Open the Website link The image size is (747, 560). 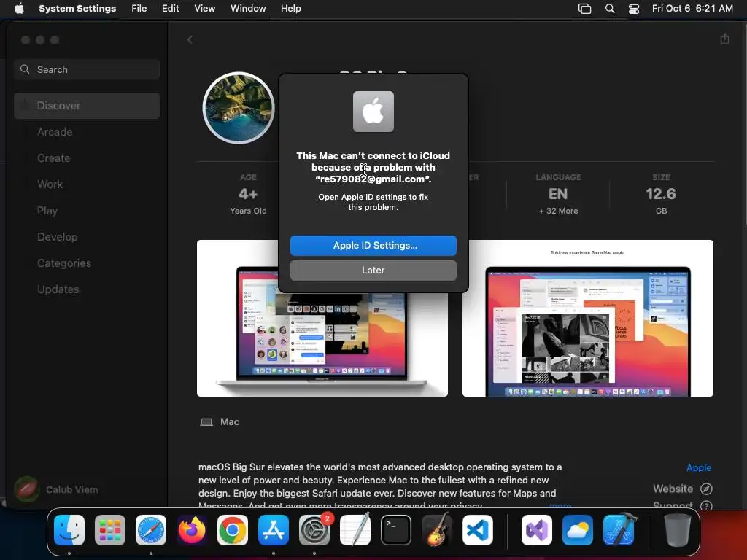(x=673, y=489)
